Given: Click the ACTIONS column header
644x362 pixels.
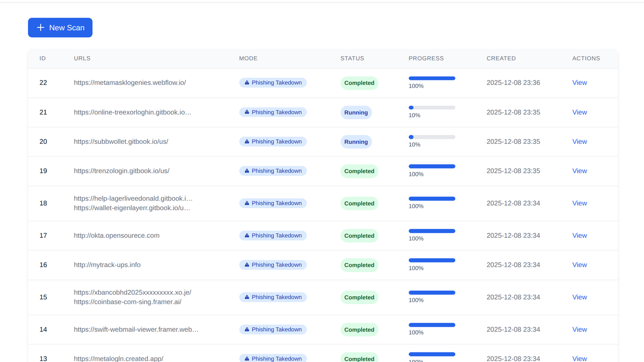Looking at the screenshot, I should tap(586, 58).
